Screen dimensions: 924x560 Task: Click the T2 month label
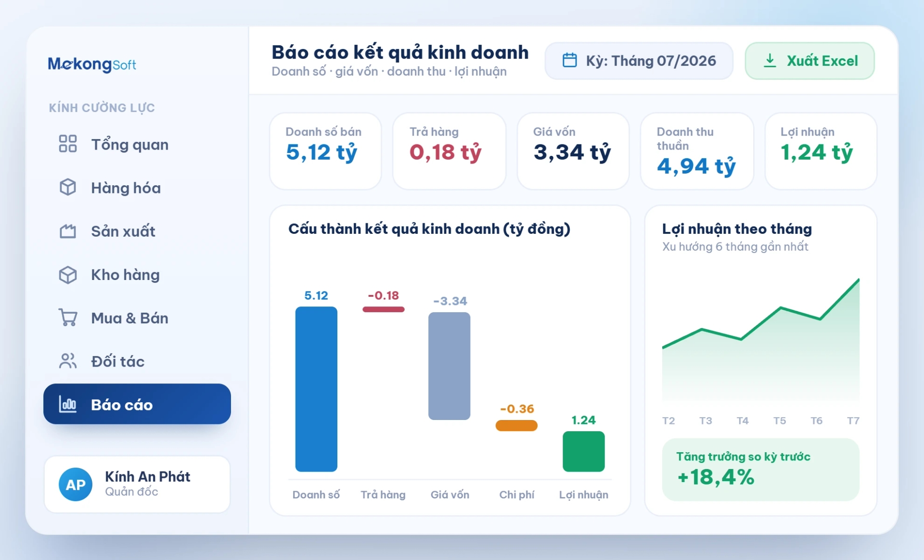668,420
